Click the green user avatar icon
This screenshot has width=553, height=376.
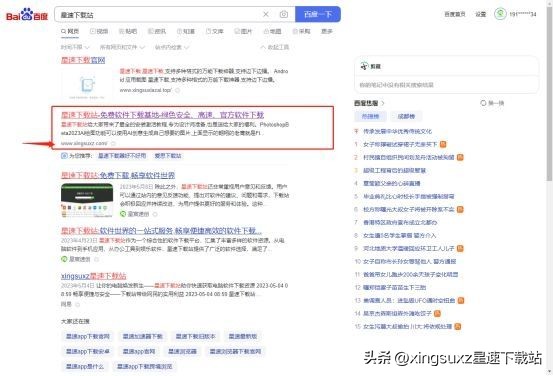(x=500, y=14)
